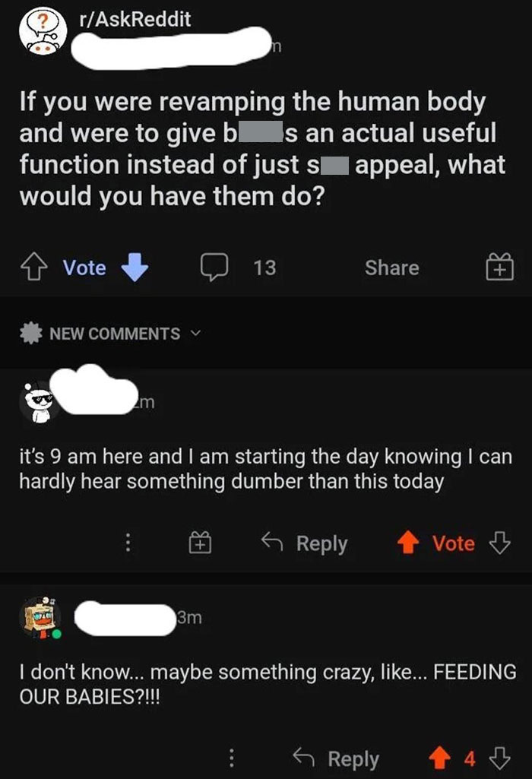Click the gift award icon on the first comment
This screenshot has width=532, height=779.
point(198,543)
